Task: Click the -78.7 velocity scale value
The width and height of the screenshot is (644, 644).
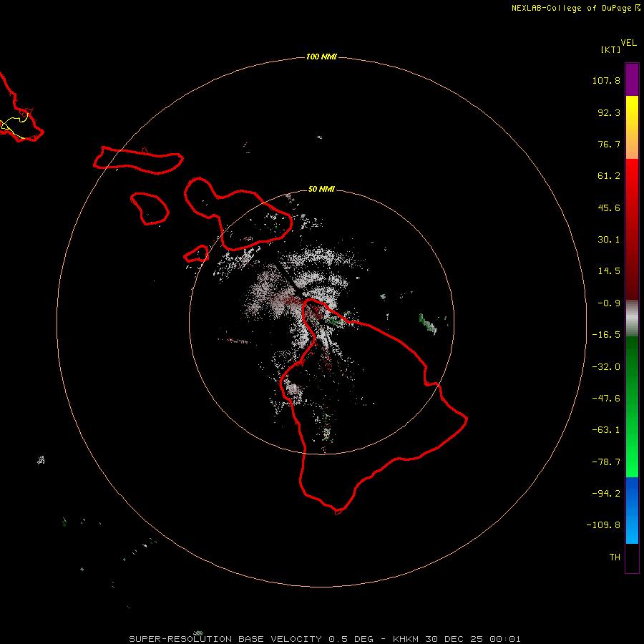Action: tap(606, 462)
